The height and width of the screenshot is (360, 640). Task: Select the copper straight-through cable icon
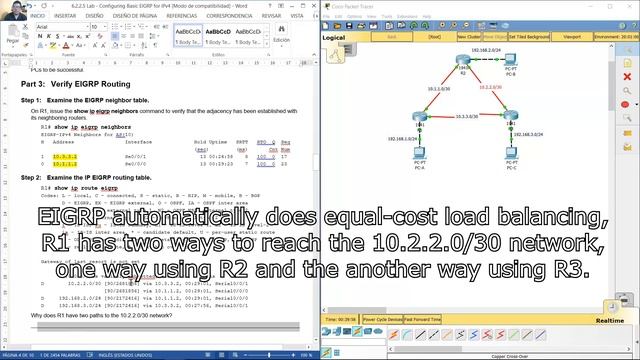tap(420, 335)
